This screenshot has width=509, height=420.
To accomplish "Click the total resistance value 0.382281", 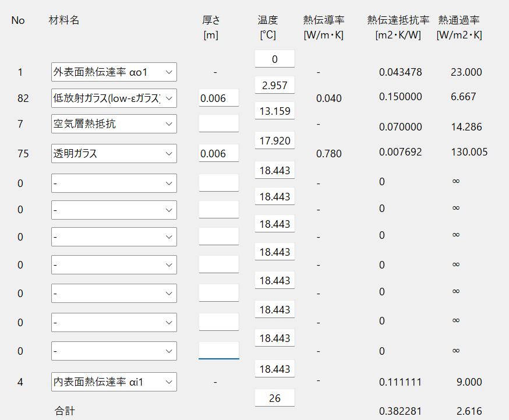I will [x=400, y=411].
